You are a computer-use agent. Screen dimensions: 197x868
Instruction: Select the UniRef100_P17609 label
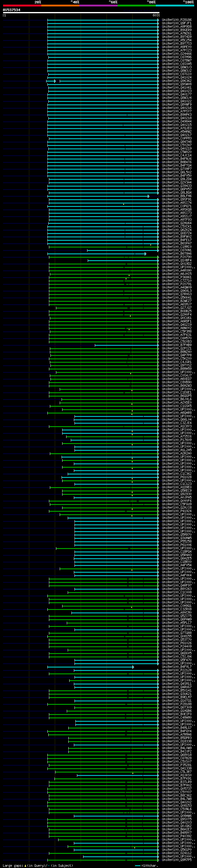pos(176,440)
